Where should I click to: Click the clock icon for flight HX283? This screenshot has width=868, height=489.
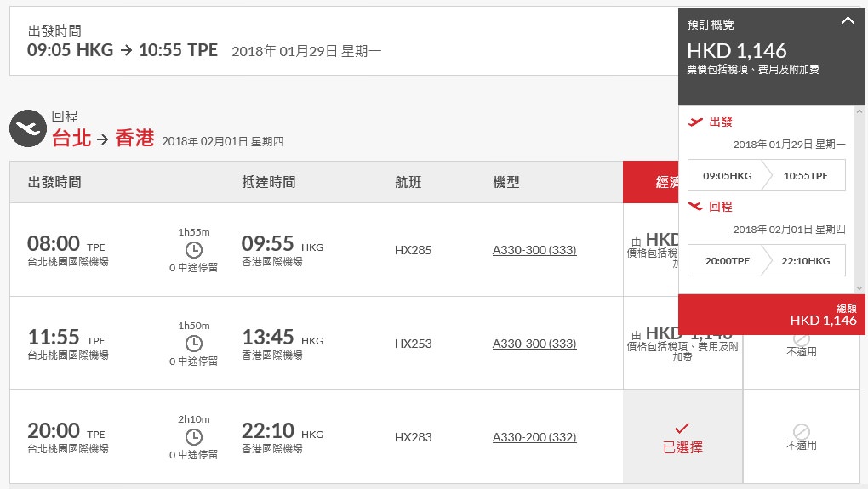click(194, 436)
